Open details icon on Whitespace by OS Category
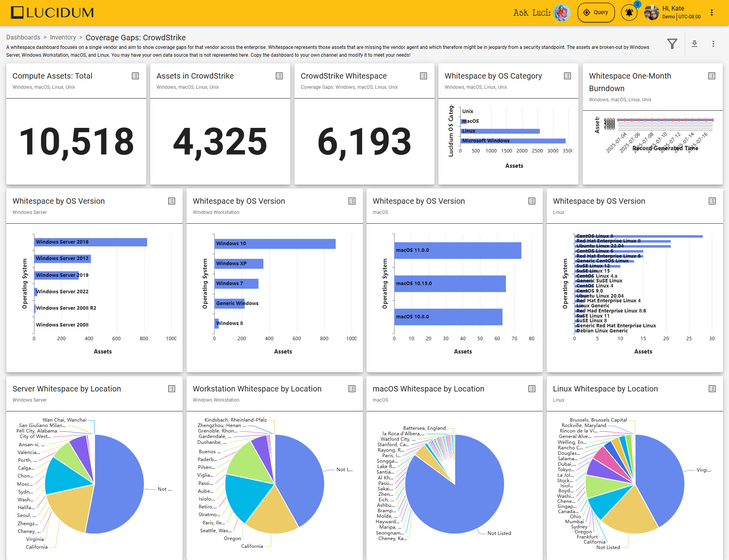Screen dimensions: 729x560 coord(567,76)
